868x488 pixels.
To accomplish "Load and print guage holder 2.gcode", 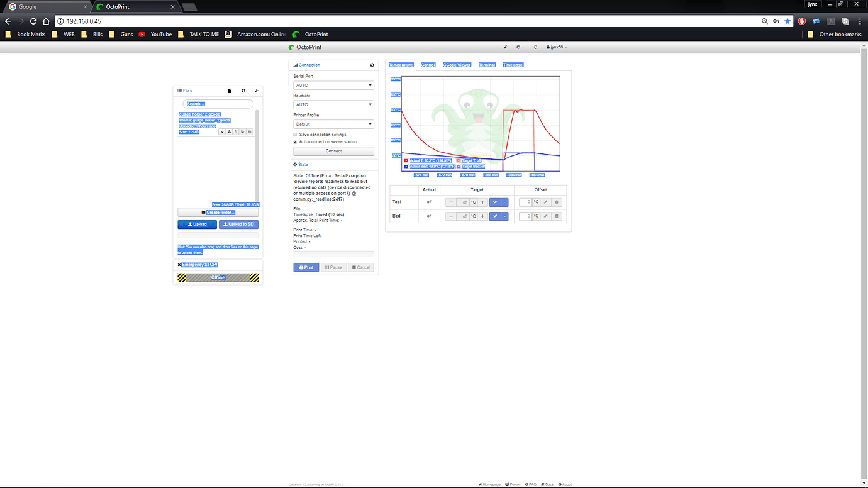I will [x=250, y=131].
